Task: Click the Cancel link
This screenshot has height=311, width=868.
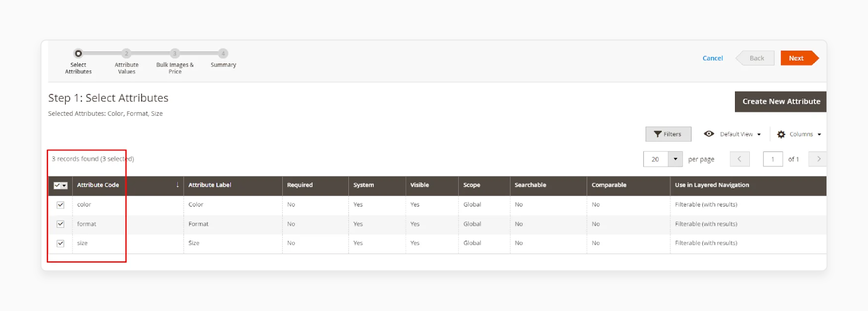Action: click(712, 58)
